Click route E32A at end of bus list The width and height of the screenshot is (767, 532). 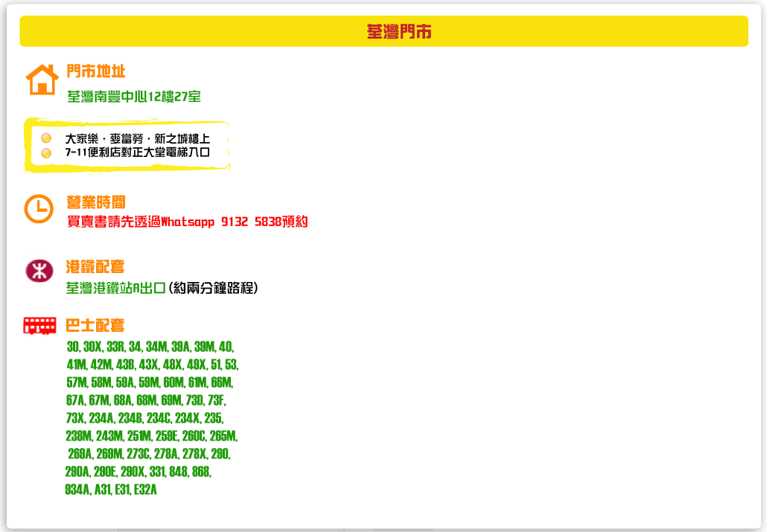coord(147,490)
